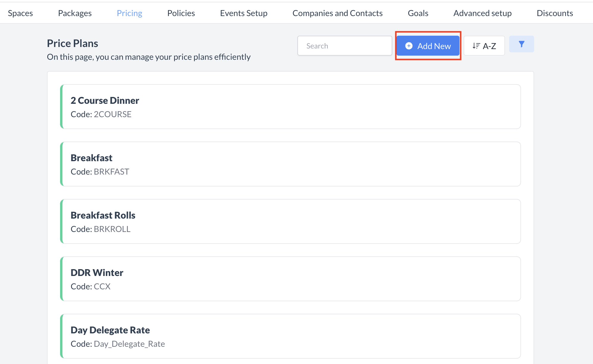Open Companies and Contacts tab
Image resolution: width=593 pixels, height=364 pixels.
(x=337, y=13)
